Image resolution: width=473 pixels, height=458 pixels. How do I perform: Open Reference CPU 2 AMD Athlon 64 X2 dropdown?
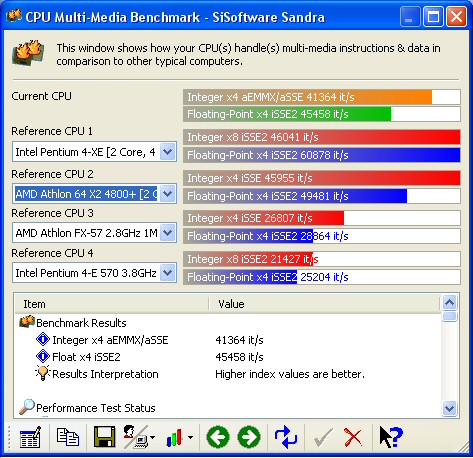click(168, 194)
